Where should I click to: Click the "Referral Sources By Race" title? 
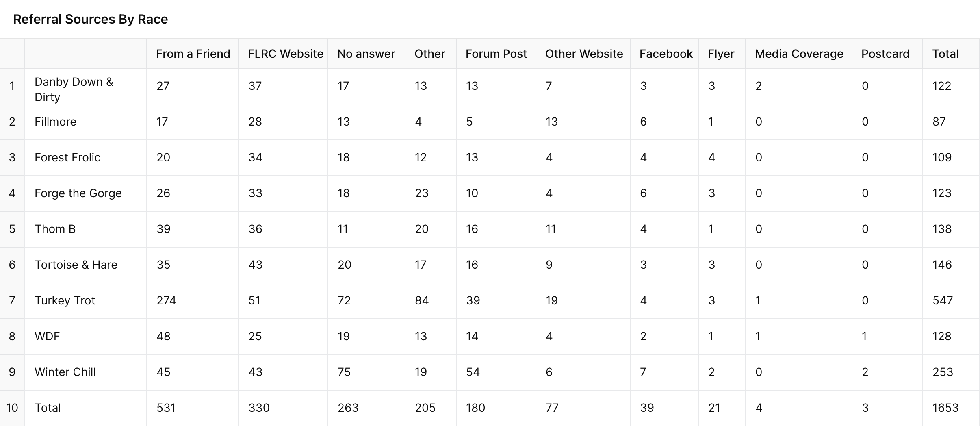(x=90, y=19)
